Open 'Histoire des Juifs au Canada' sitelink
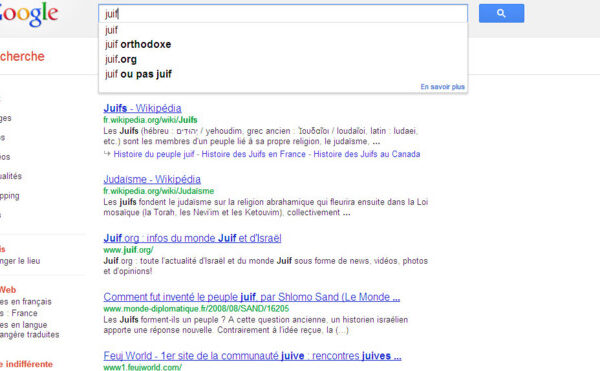The image size is (600, 371). click(x=367, y=154)
